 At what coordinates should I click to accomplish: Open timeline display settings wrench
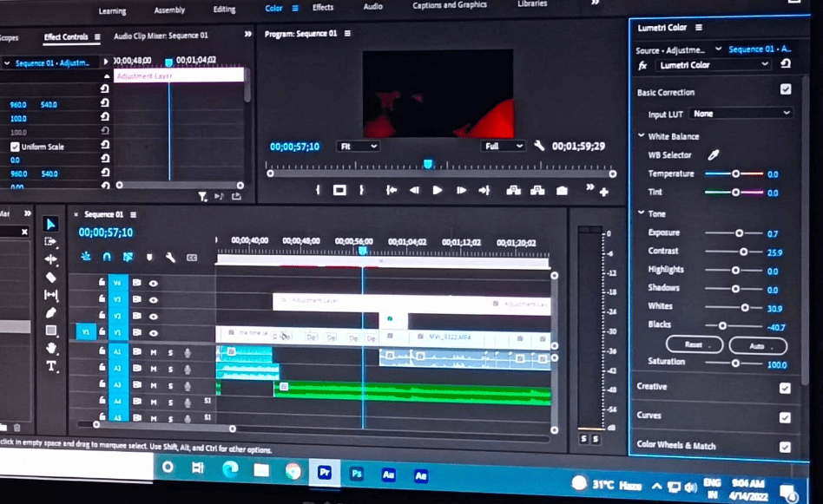click(171, 258)
